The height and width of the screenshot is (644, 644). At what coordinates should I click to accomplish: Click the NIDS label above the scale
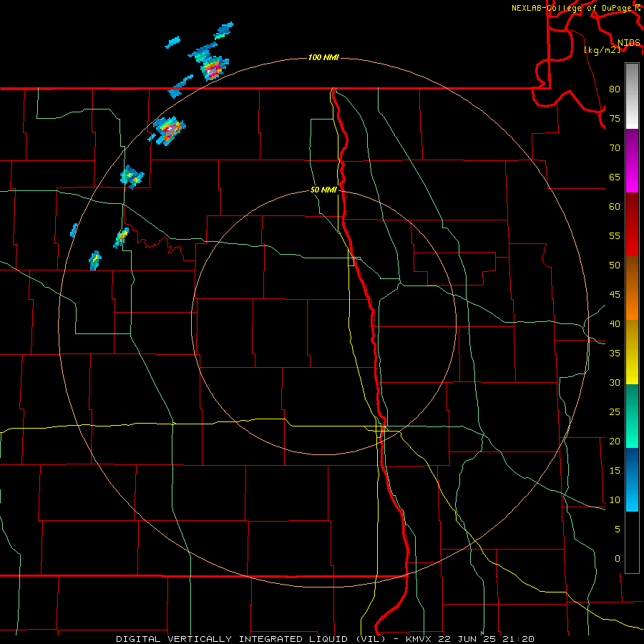[628, 43]
